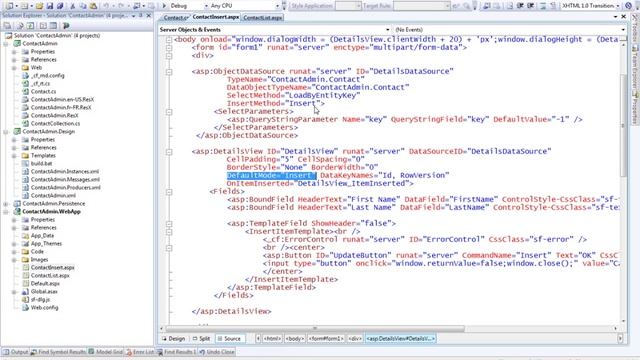Click the Redo arrow icon

tap(121, 6)
